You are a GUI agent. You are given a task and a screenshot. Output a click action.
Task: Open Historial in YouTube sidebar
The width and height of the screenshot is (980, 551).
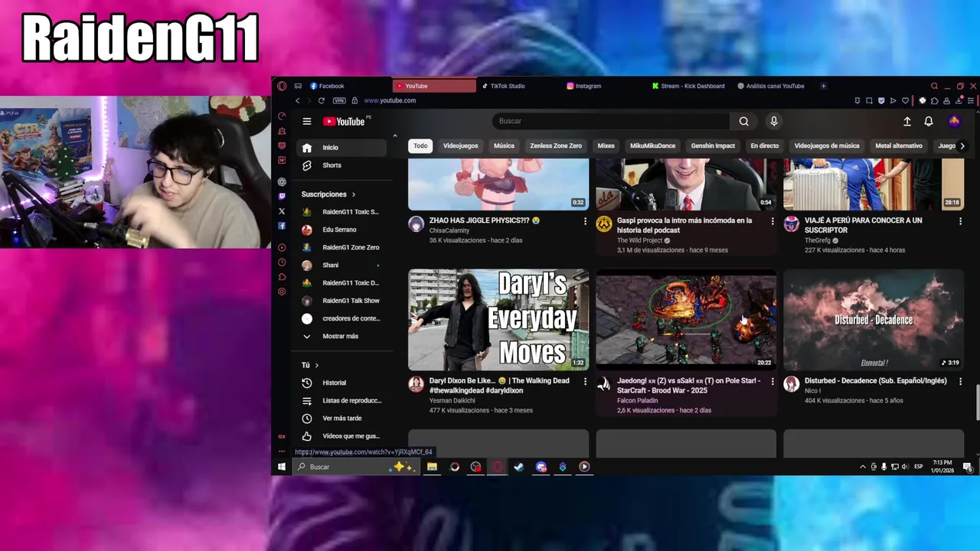click(343, 383)
